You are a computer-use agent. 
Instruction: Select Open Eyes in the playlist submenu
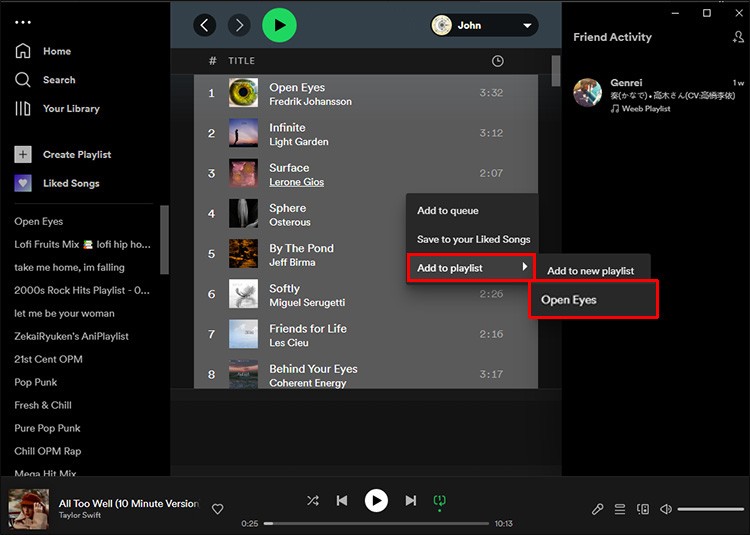594,300
